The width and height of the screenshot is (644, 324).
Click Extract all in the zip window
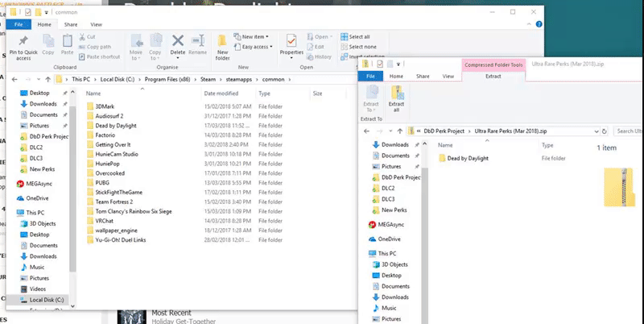(x=396, y=99)
